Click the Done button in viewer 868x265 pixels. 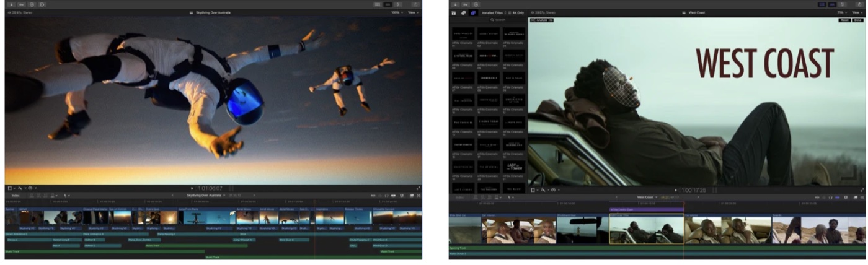[857, 20]
